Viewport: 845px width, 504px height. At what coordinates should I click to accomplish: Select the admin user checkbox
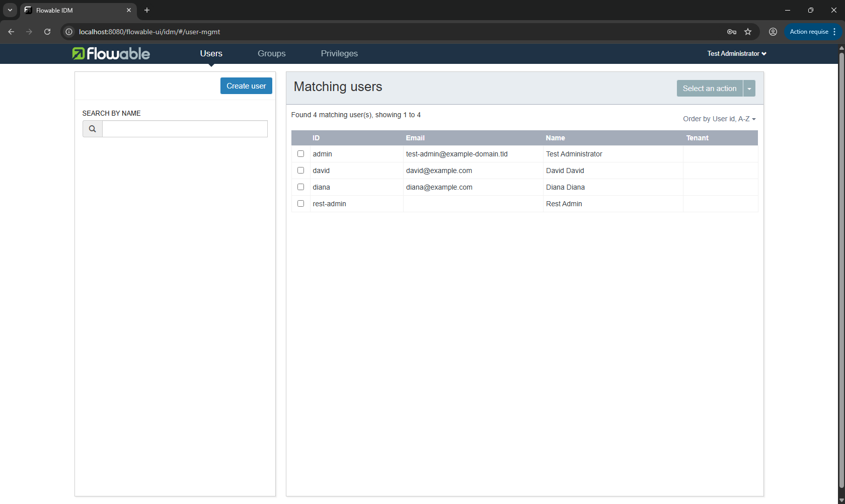(300, 154)
